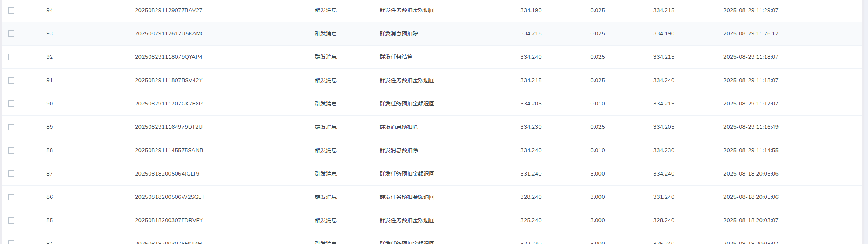Tick the checkbox for row 93
This screenshot has width=868, height=244.
(x=11, y=34)
